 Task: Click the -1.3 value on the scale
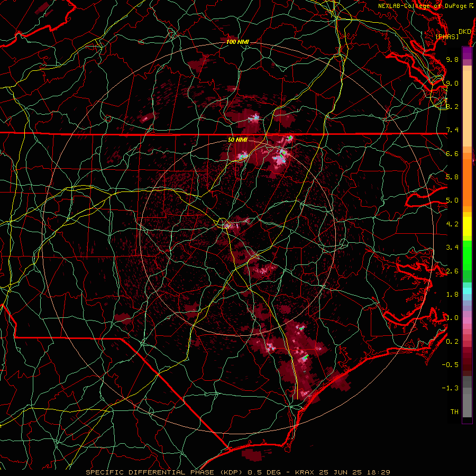(x=450, y=389)
